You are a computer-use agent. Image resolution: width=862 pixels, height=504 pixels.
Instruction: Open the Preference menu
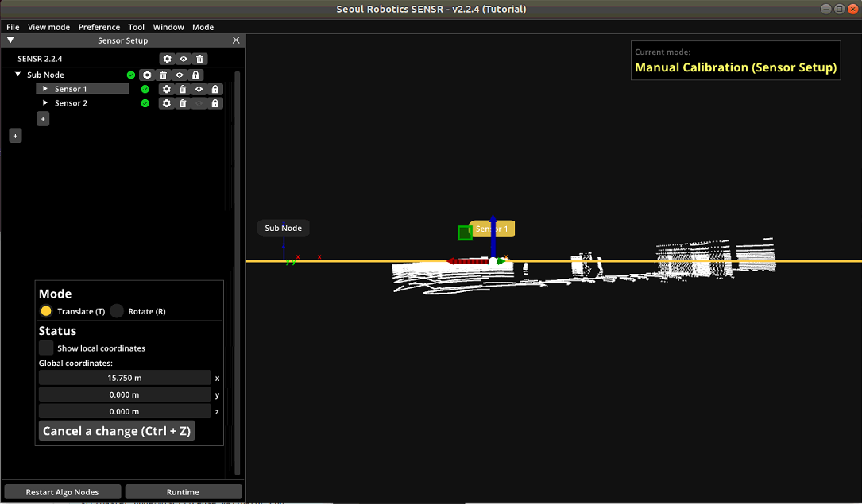(x=99, y=26)
